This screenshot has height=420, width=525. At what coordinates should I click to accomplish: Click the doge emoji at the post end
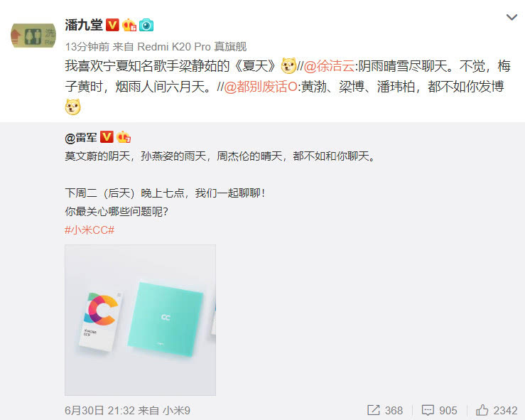72,107
